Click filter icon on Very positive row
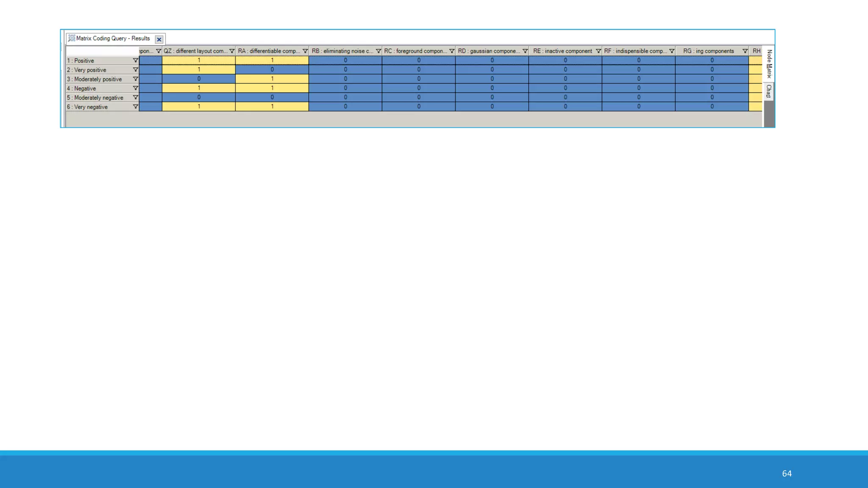Image resolution: width=868 pixels, height=488 pixels. click(x=136, y=70)
